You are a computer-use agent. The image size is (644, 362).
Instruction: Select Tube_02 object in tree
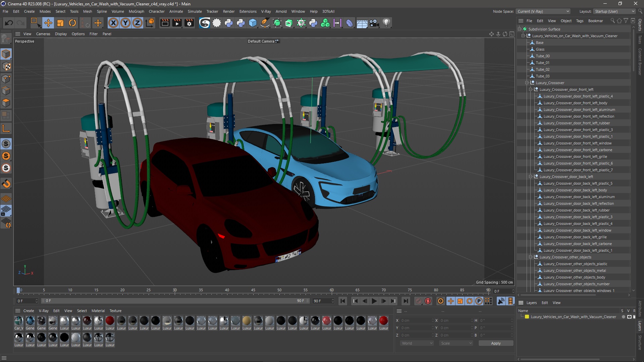tap(542, 69)
